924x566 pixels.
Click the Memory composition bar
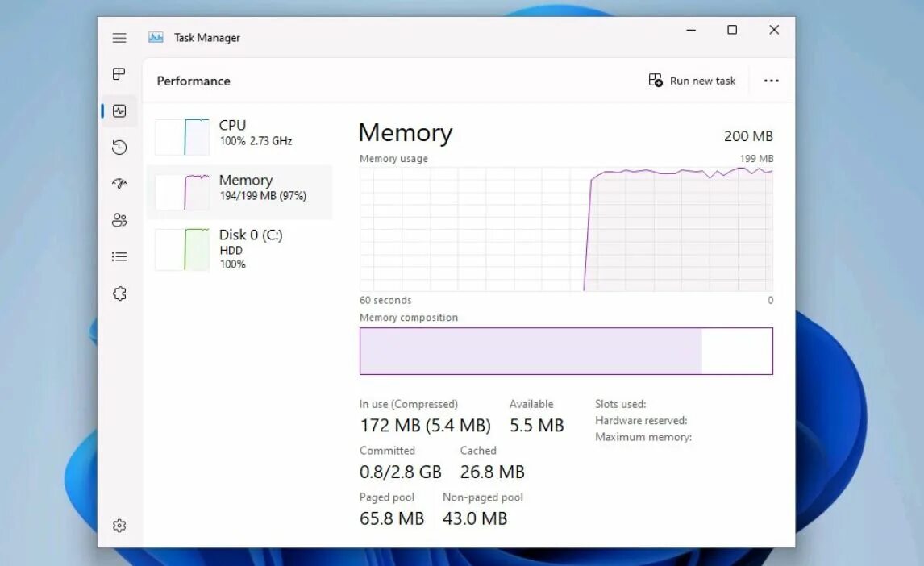pos(566,351)
